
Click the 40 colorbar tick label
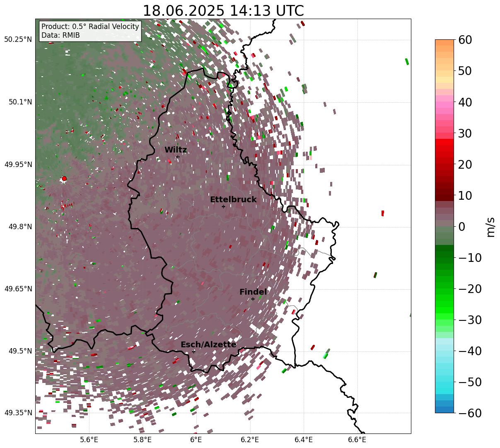(465, 102)
